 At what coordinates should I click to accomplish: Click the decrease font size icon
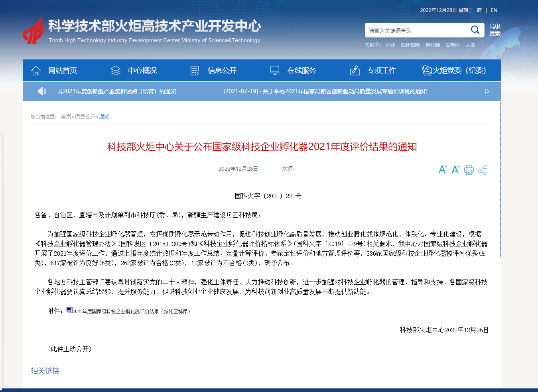pyautogui.click(x=442, y=170)
